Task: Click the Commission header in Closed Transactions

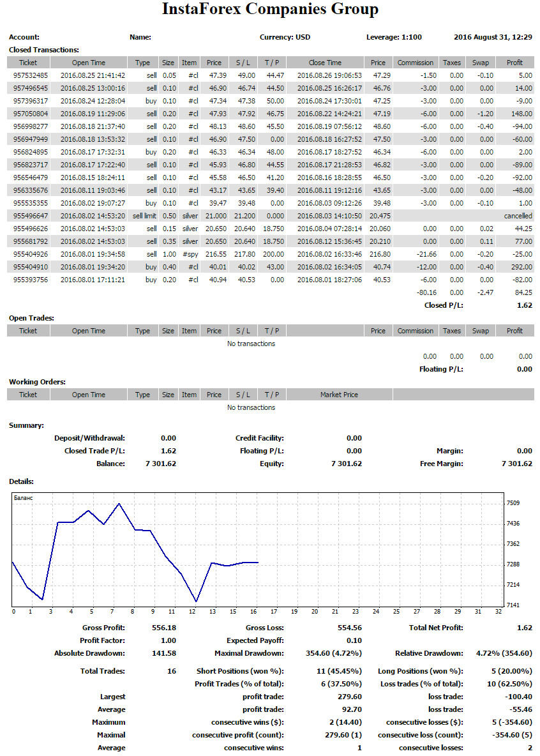Action: click(x=415, y=63)
